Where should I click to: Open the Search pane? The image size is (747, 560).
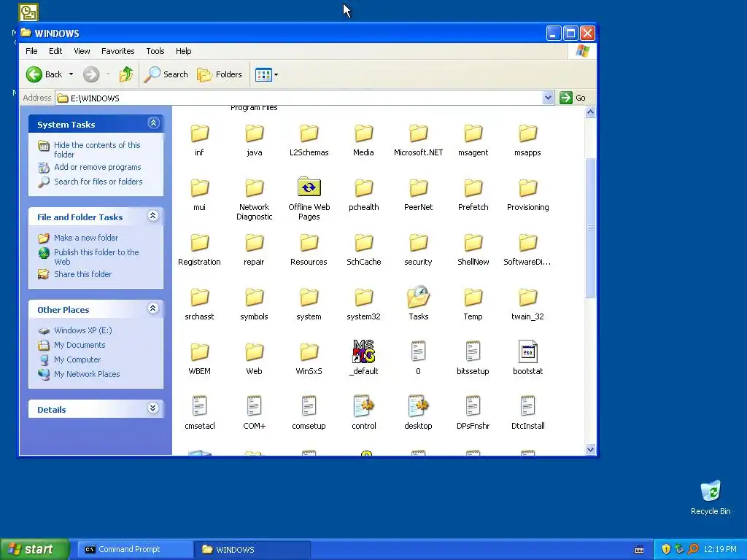[x=166, y=74]
